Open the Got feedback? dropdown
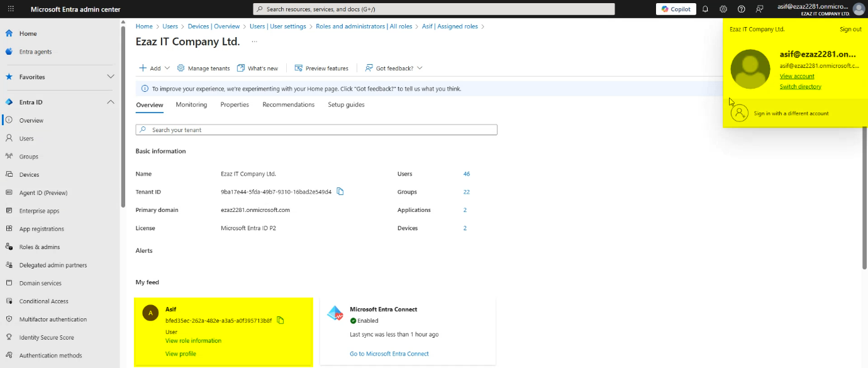This screenshot has width=868, height=368. tap(394, 68)
